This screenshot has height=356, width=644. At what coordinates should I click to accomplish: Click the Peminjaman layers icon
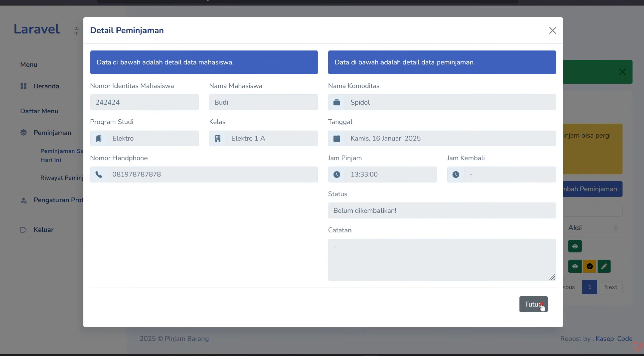coord(23,133)
